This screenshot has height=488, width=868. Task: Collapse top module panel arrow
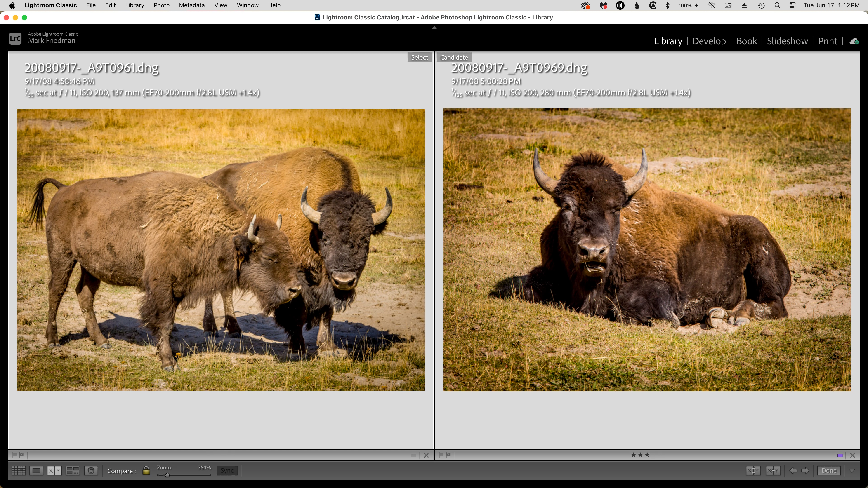click(434, 28)
